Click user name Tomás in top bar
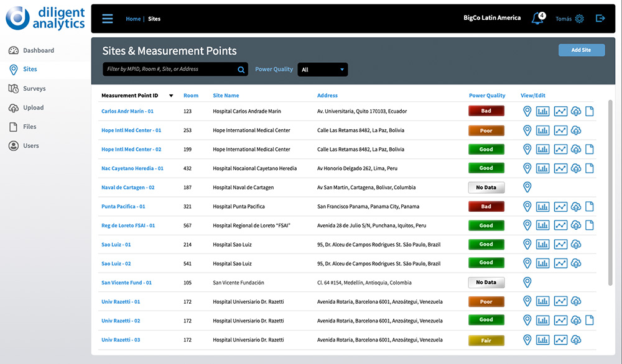The width and height of the screenshot is (622, 364). 564,19
